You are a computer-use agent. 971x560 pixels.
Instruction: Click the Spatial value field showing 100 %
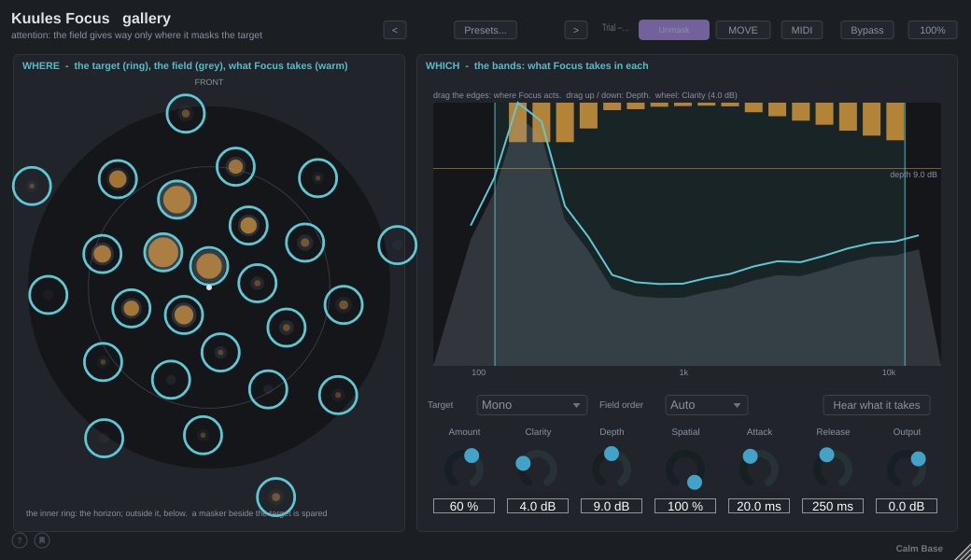pyautogui.click(x=685, y=506)
